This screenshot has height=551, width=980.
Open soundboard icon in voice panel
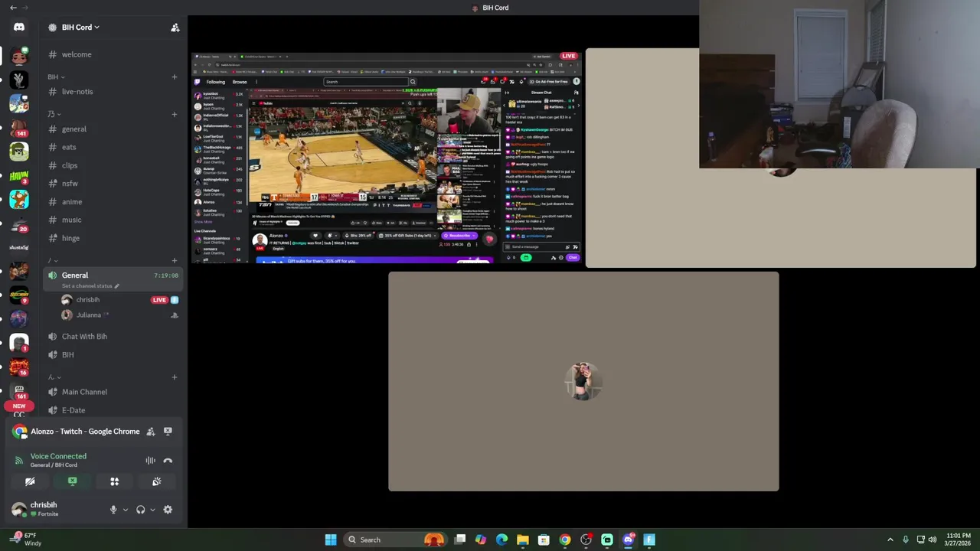pos(156,481)
